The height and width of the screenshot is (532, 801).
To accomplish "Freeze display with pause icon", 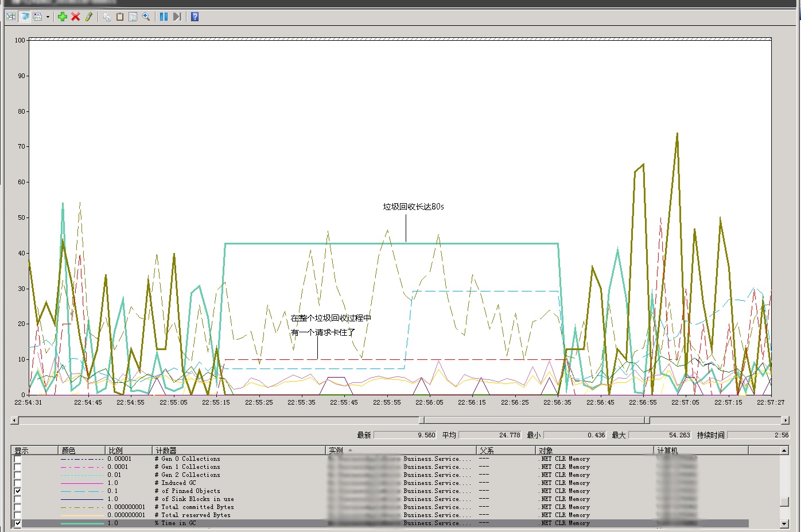I will [x=164, y=17].
